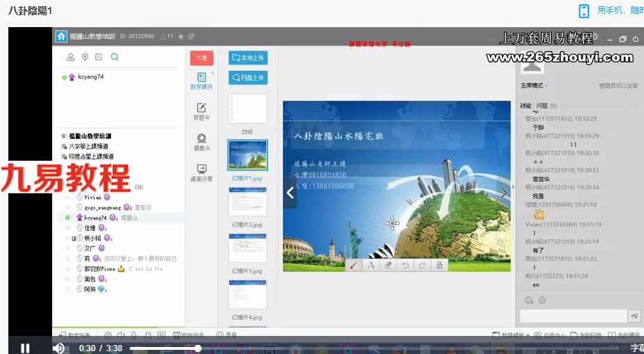Open the search magnifier icon
644x354 pixels.
[115, 57]
